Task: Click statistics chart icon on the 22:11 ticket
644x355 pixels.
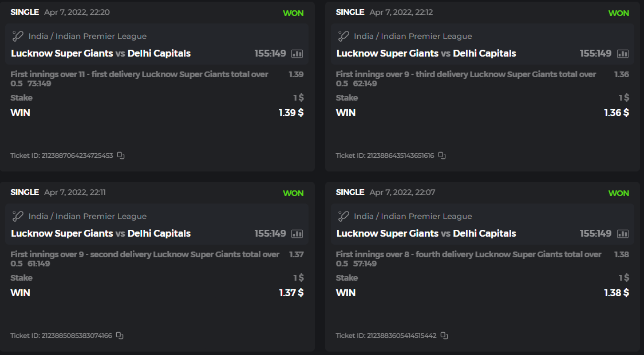Action: click(x=297, y=234)
